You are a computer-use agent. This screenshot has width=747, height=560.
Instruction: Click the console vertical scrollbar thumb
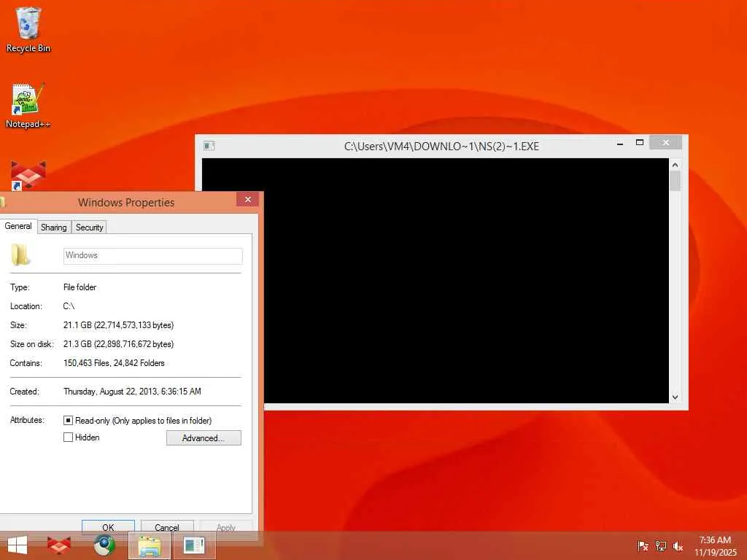[x=675, y=181]
